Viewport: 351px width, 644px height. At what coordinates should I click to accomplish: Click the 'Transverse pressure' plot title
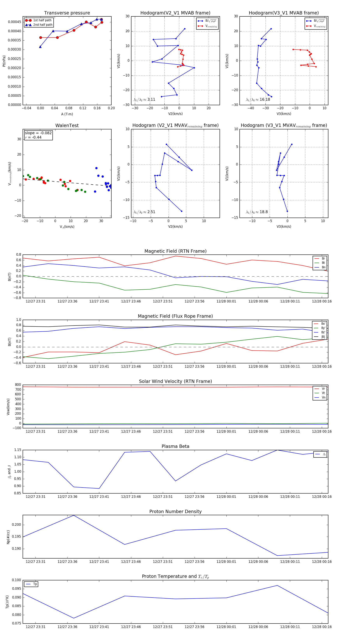pyautogui.click(x=67, y=13)
